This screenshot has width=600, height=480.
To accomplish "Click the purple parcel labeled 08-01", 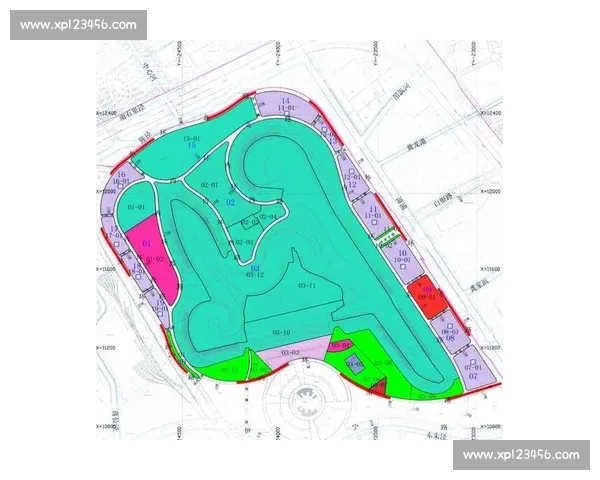I will pyautogui.click(x=449, y=332).
